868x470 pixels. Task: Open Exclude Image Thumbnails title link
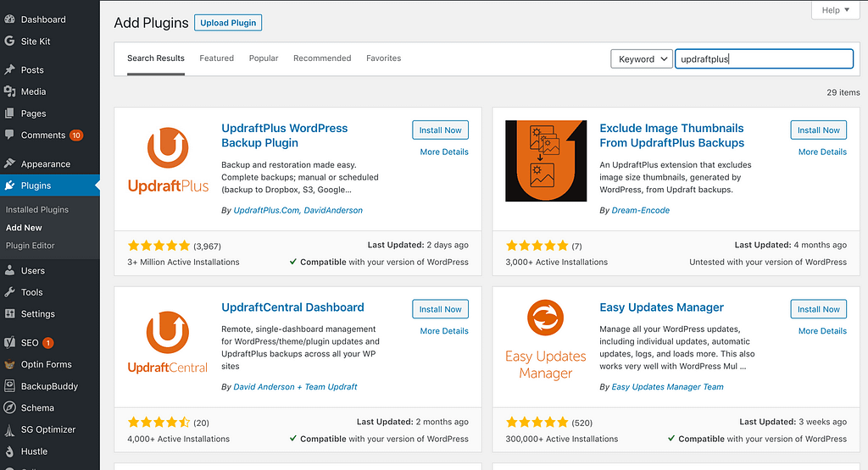672,135
